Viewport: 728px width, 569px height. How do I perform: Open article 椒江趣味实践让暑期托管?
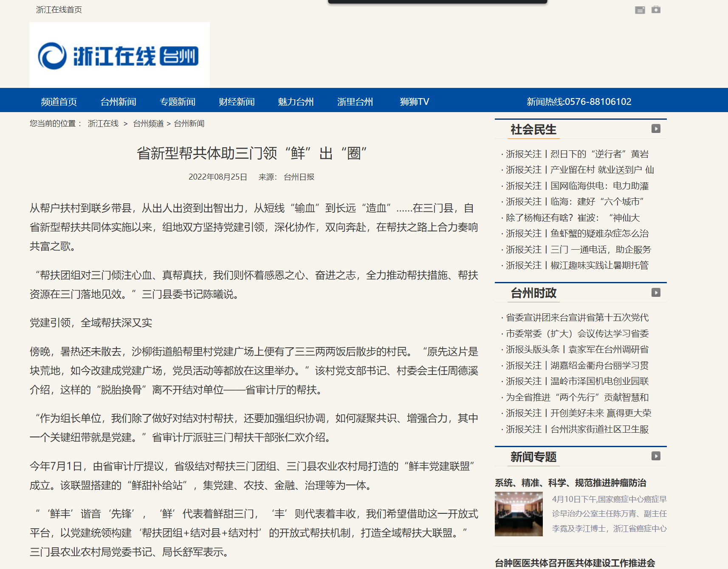[x=577, y=265]
